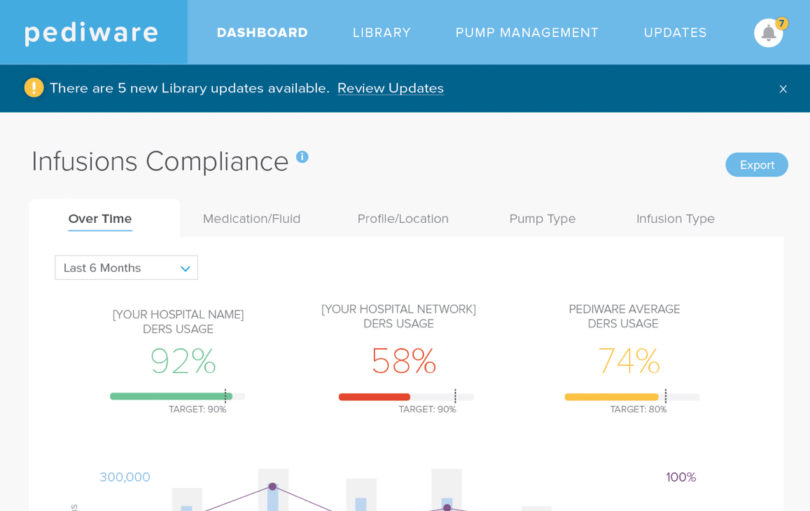Click the [YOUR HOSPITAL NETWORK] DERS USAGE heading
The height and width of the screenshot is (511, 810).
point(399,316)
